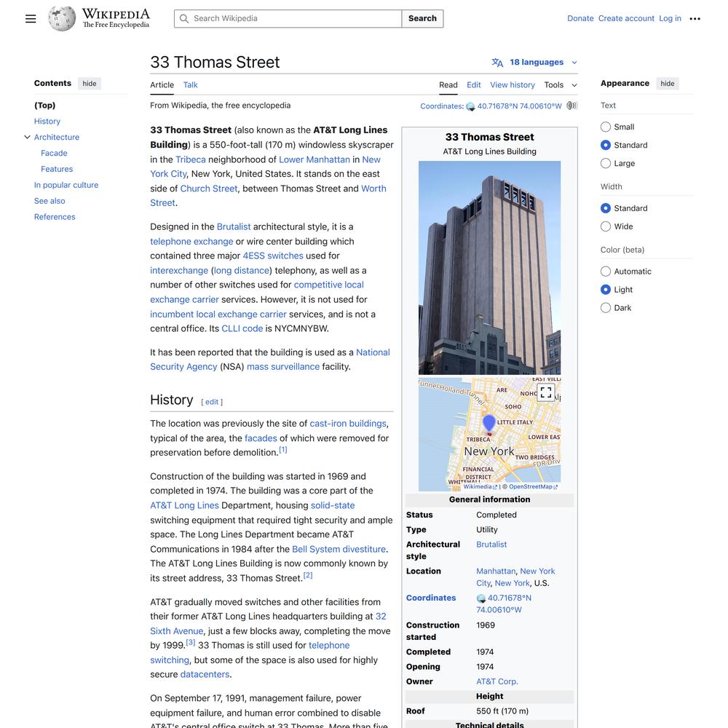Click citation reference [3]

coord(190,643)
